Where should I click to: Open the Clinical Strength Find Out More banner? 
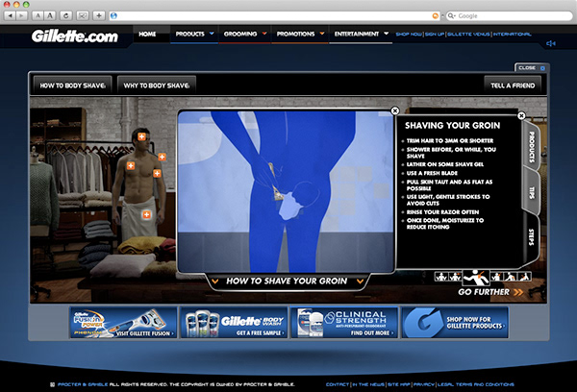(x=344, y=323)
